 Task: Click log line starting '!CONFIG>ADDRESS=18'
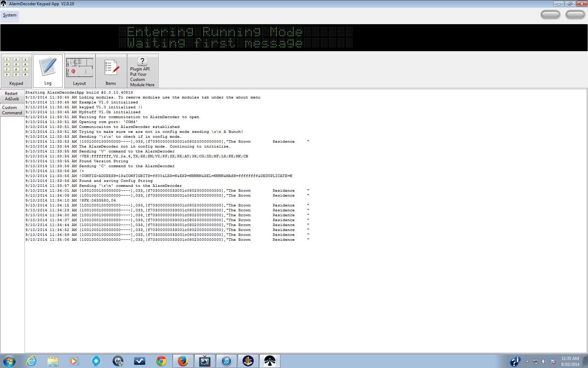(x=159, y=176)
